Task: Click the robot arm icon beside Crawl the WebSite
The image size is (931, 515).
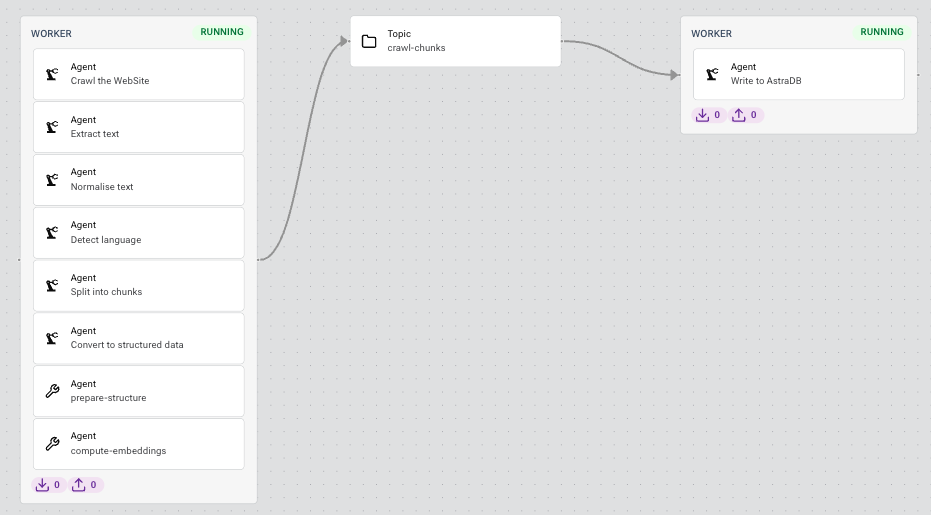Action: 52,74
